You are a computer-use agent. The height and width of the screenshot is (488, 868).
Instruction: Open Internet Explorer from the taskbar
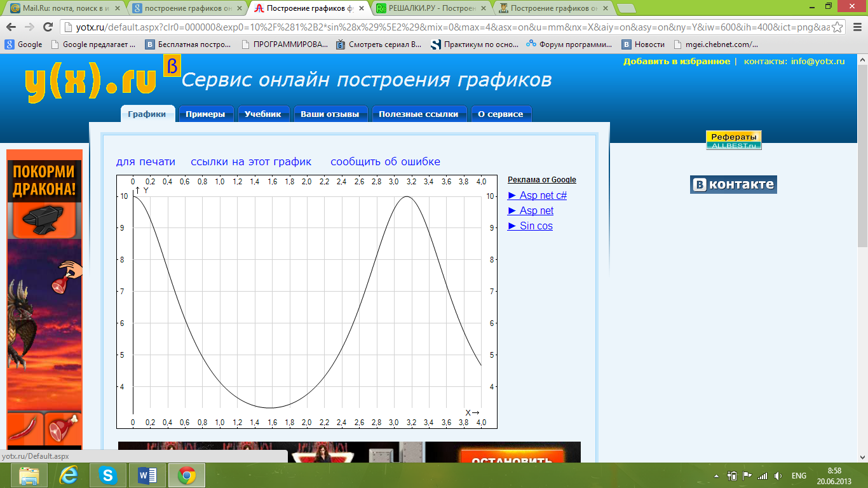click(x=68, y=475)
